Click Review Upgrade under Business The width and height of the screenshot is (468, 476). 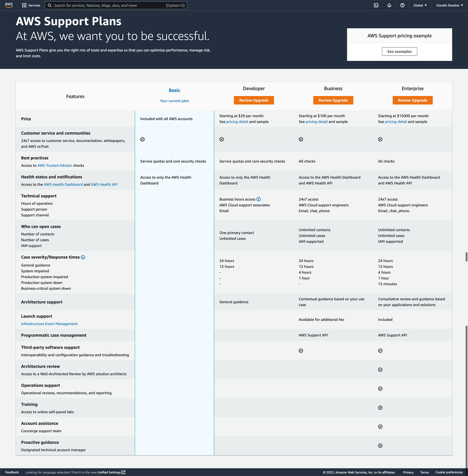(333, 100)
